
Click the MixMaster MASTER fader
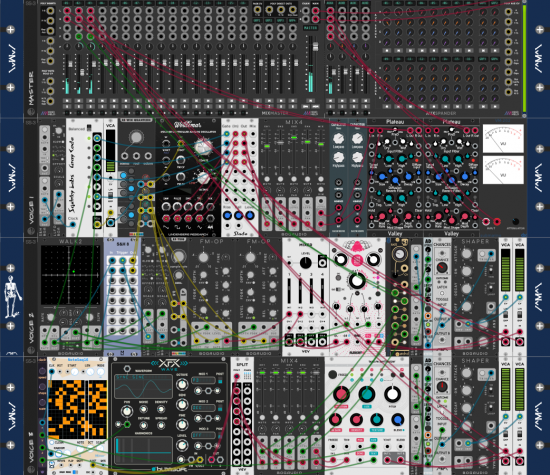pyautogui.click(x=315, y=47)
